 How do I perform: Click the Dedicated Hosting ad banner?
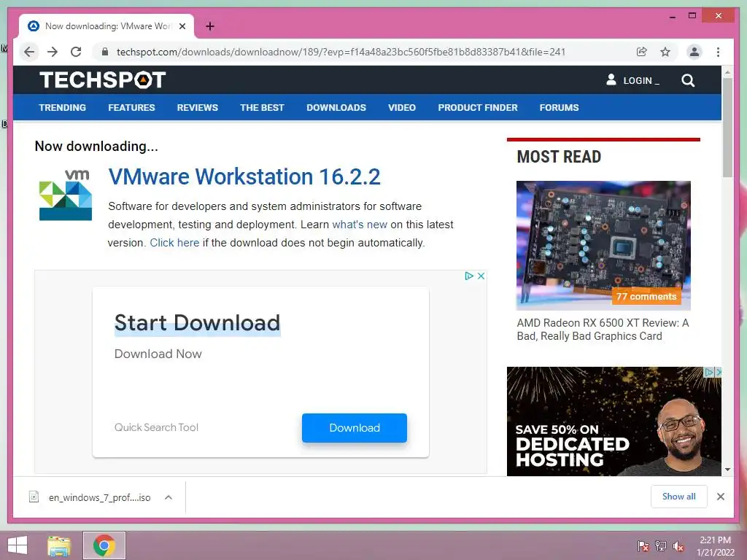pos(614,421)
